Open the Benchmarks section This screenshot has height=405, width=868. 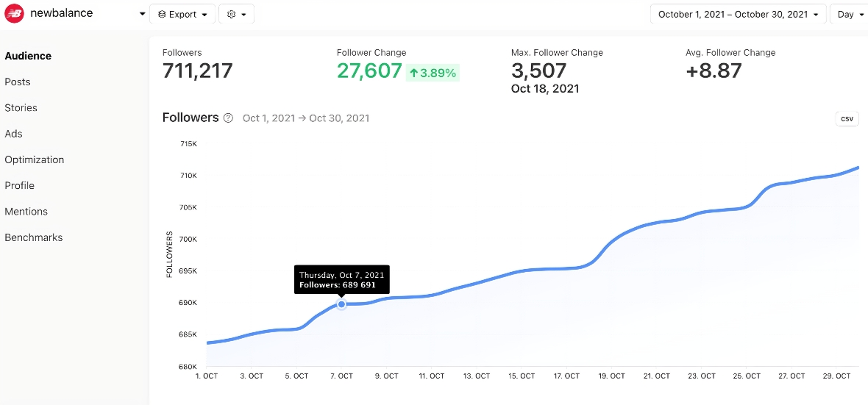pyautogui.click(x=34, y=237)
